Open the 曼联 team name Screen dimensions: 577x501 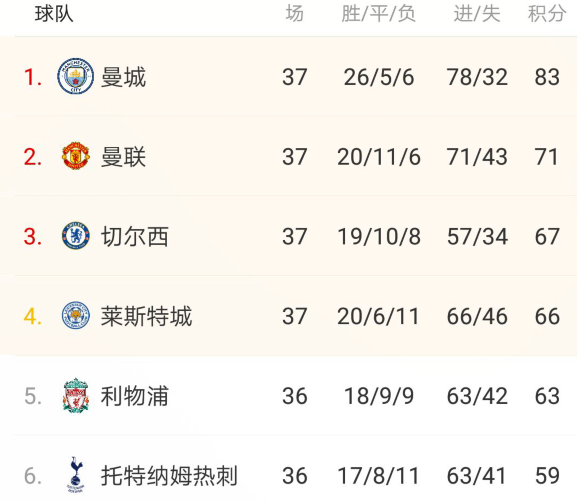click(124, 157)
